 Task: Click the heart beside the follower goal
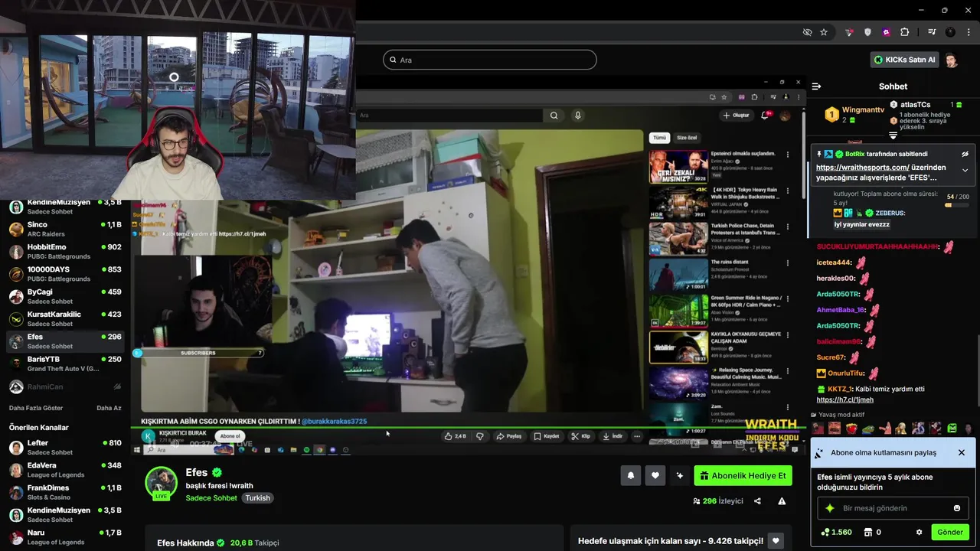click(x=776, y=541)
